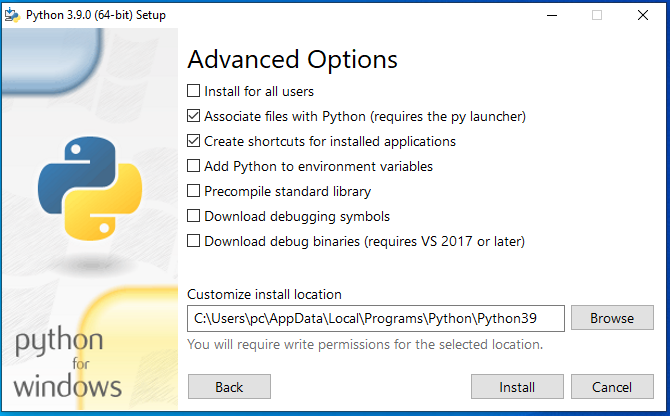Enable Download debug binaries option
This screenshot has width=670, height=416.
click(x=194, y=241)
